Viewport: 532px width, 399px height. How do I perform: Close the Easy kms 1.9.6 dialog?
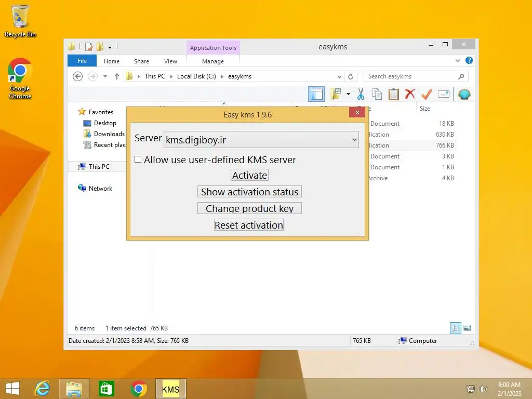pyautogui.click(x=357, y=112)
